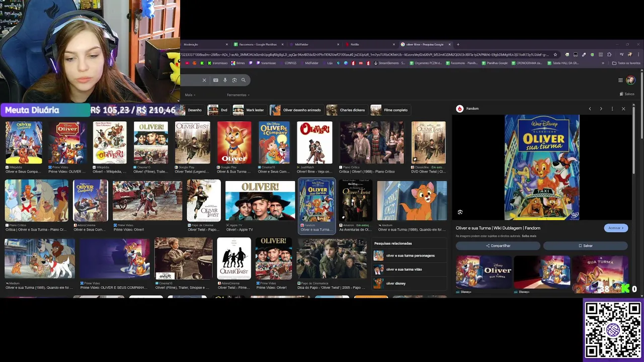Select the Dvd filter chip

218,110
